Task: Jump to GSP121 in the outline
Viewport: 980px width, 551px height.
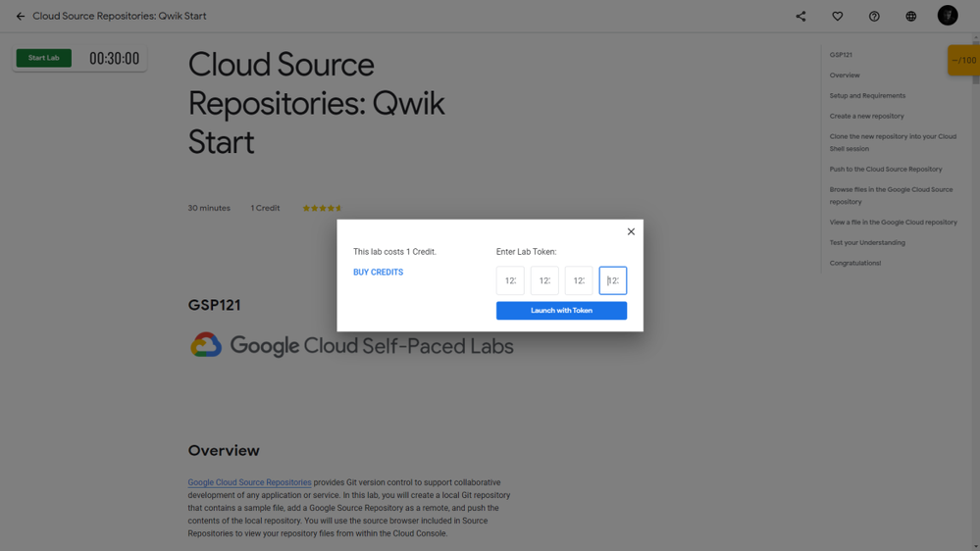Action: point(841,55)
